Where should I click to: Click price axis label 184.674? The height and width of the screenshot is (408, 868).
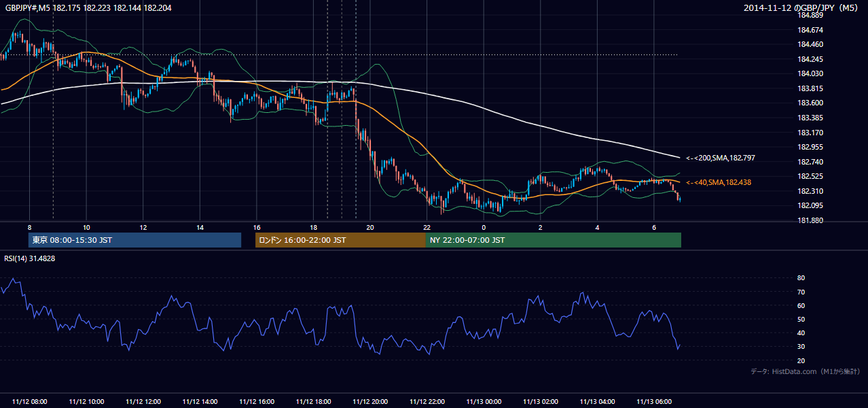[x=810, y=30]
